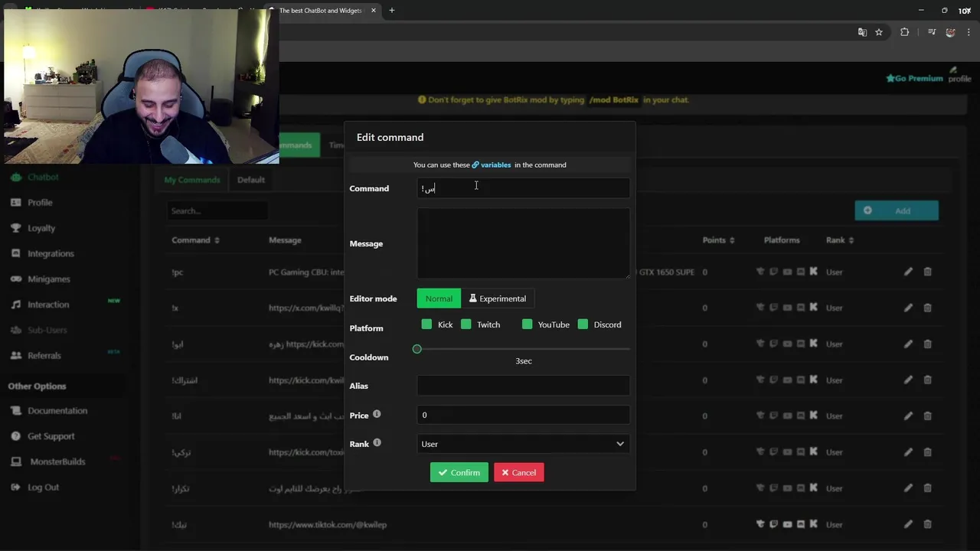Click the commands Search box

[x=217, y=210]
